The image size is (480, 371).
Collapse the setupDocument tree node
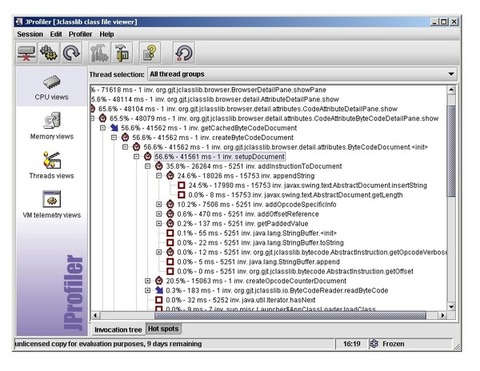click(x=136, y=156)
